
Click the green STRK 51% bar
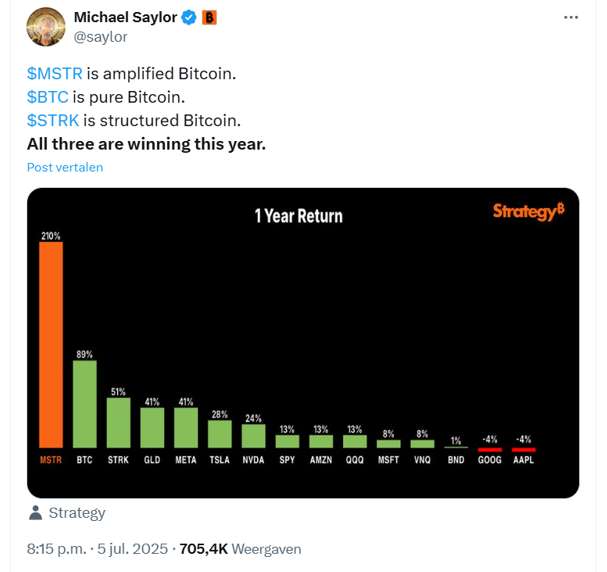click(x=118, y=423)
